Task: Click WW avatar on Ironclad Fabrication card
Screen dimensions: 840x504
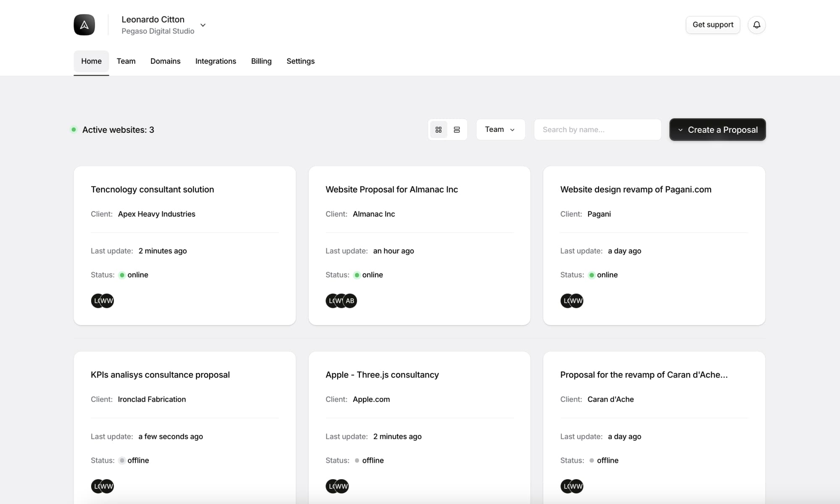Action: pyautogui.click(x=107, y=486)
